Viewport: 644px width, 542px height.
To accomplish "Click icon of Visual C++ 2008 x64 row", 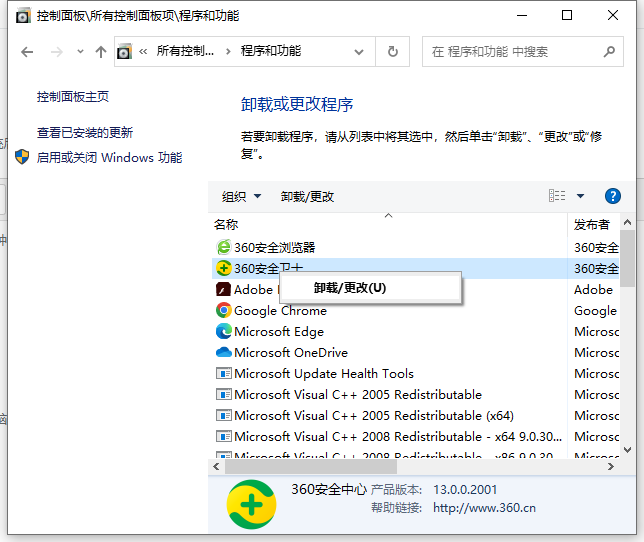I will pyautogui.click(x=223, y=436).
